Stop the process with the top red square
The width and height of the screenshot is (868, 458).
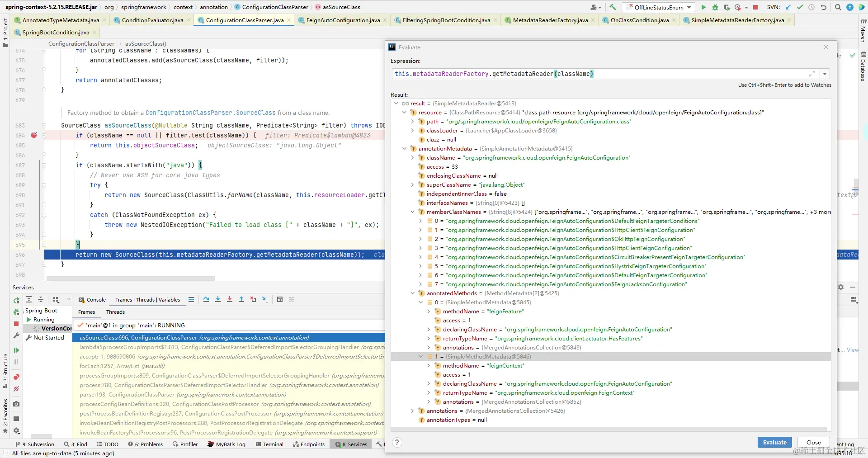point(755,7)
